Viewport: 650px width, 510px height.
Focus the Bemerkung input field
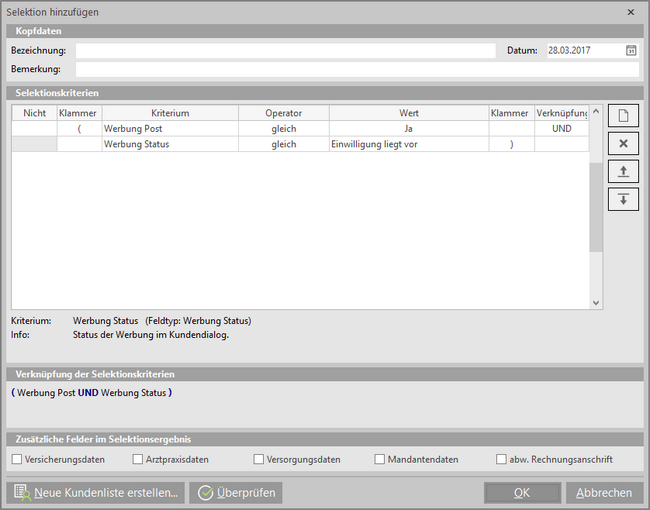(x=357, y=69)
